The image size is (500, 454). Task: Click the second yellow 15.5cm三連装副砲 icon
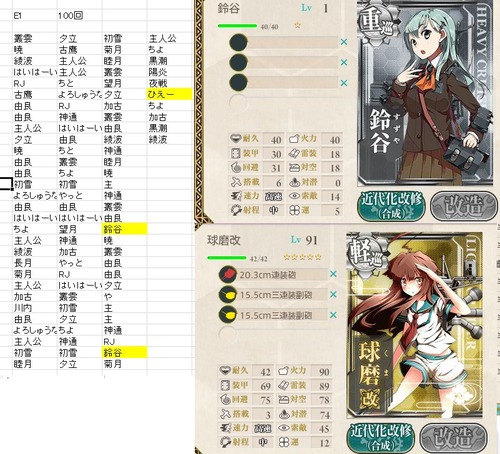pos(228,315)
